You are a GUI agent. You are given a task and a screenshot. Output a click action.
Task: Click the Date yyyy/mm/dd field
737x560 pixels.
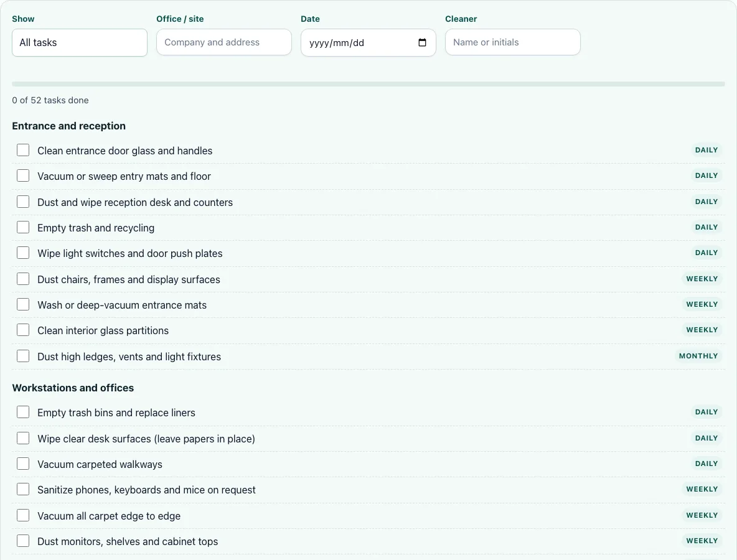pos(368,43)
